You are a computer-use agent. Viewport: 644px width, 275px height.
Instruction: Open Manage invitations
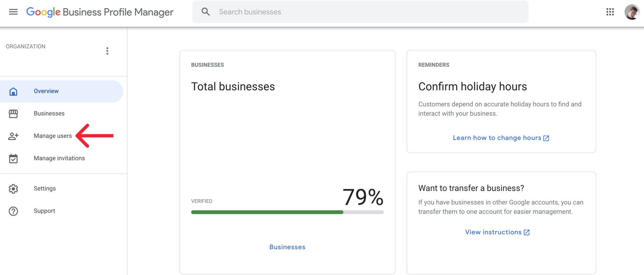coord(59,158)
